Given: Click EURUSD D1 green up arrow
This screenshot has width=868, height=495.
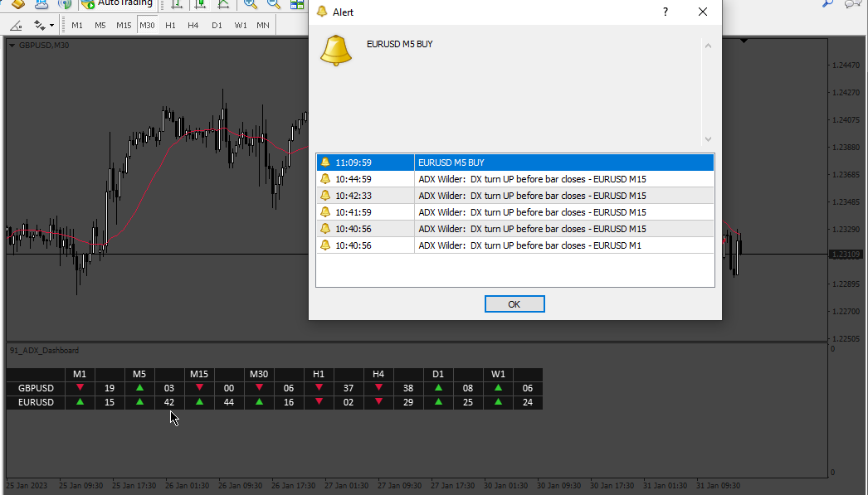Looking at the screenshot, I should tap(438, 402).
